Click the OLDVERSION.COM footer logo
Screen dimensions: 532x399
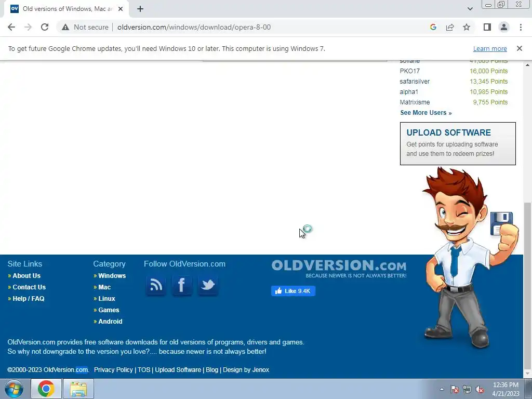pyautogui.click(x=339, y=269)
